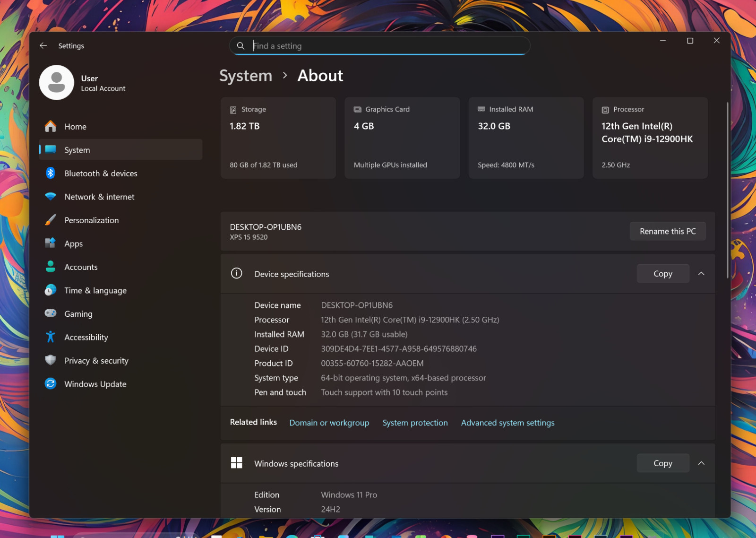
Task: Select DESKTOP-OP1UBN6 value in Device name row
Action: (357, 305)
